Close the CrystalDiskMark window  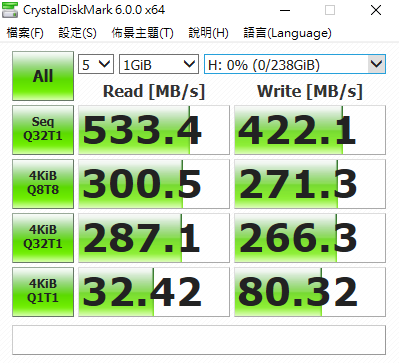coord(376,10)
